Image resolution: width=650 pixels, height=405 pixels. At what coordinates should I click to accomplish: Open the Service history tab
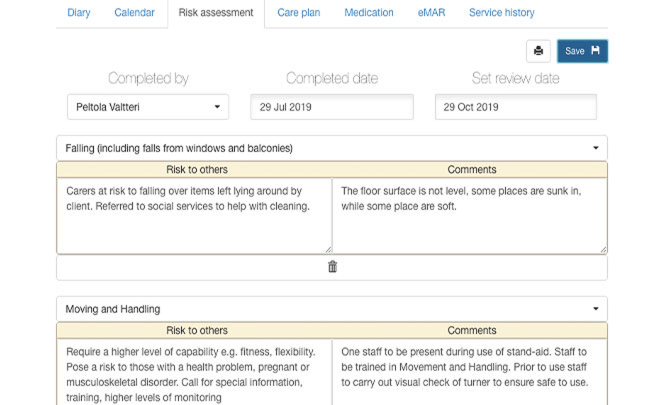pos(502,12)
